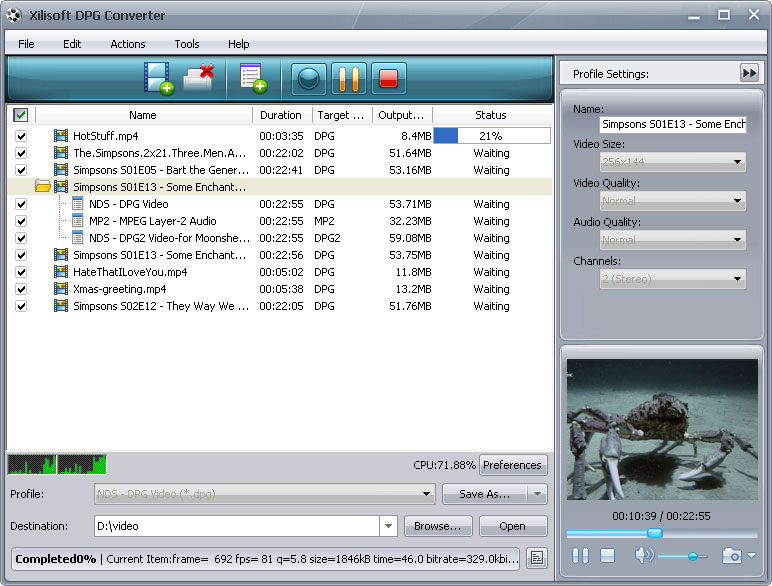Uncheck Simpsons S01E05 checkbox
The width and height of the screenshot is (772, 586).
(x=21, y=170)
